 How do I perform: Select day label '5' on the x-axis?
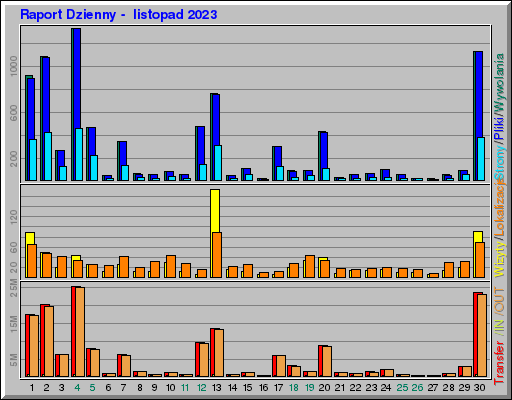coord(92,388)
